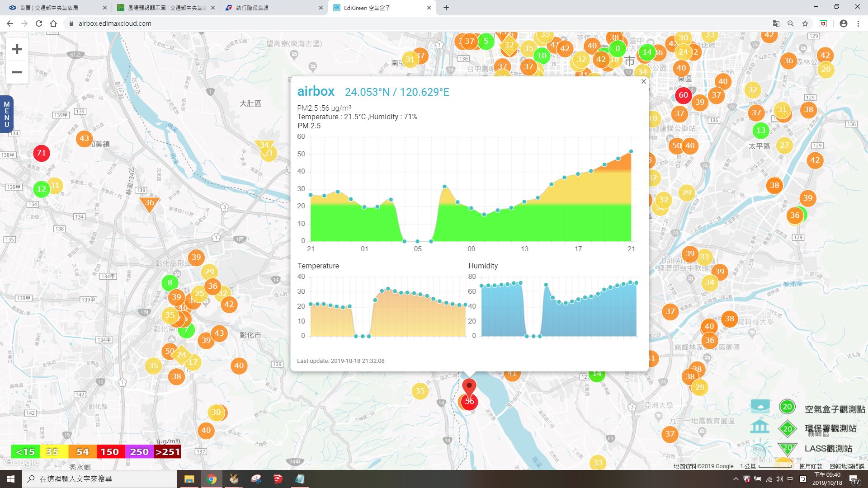This screenshot has width=868, height=488.
Task: Reload the page
Action: coord(39,23)
